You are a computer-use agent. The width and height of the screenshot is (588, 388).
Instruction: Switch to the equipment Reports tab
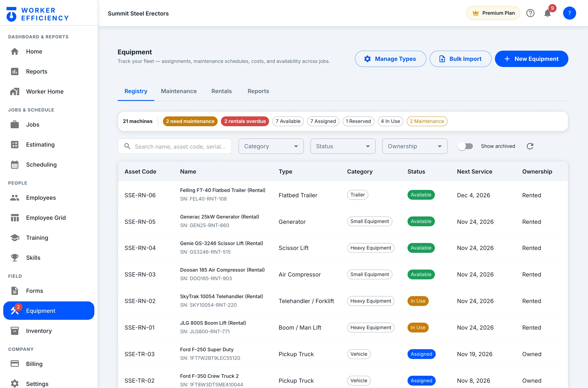tap(258, 91)
